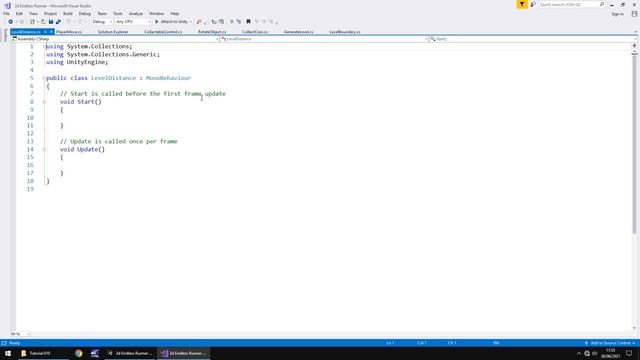Click the split editor handle above scrollbar
Image resolution: width=640 pixels, height=360 pixels.
tap(634, 46)
